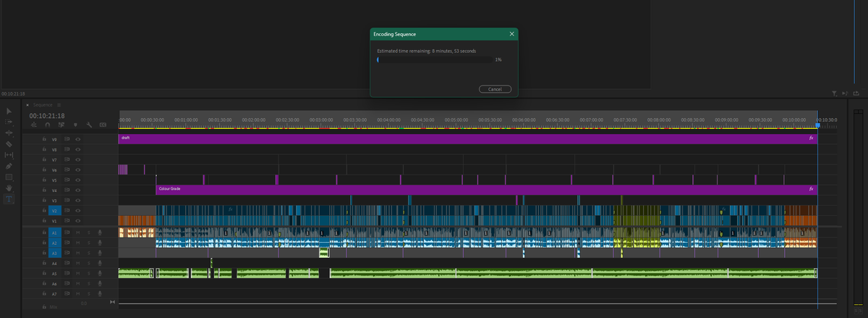Screen dimensions: 868x318
Task: Select the Track Select Forward tool
Action: (9, 122)
